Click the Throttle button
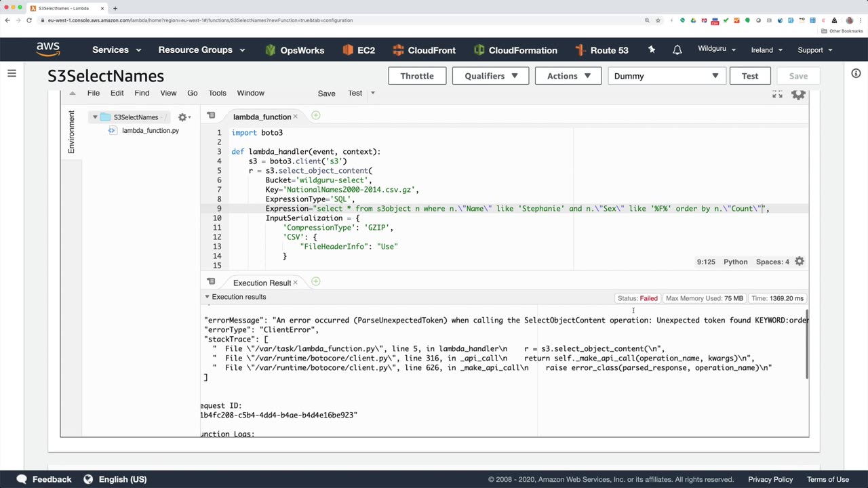Screen dimensions: 868x488 point(416,76)
